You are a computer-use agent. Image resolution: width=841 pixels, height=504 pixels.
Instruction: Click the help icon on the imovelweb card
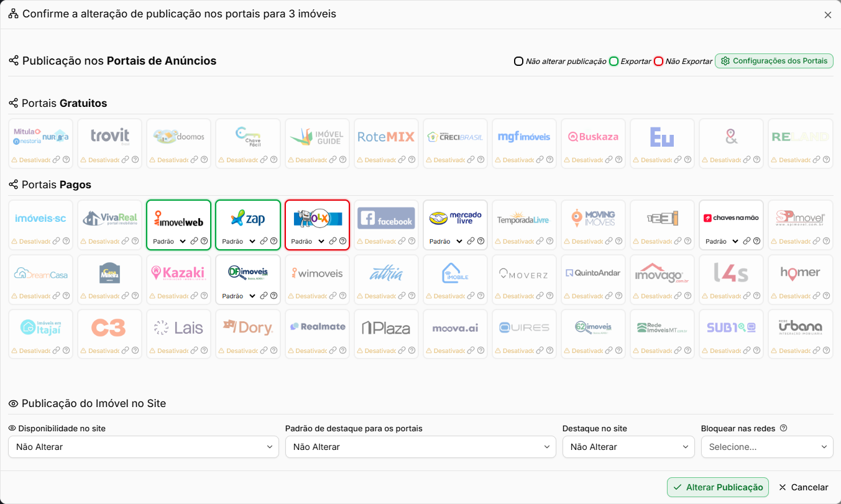205,241
